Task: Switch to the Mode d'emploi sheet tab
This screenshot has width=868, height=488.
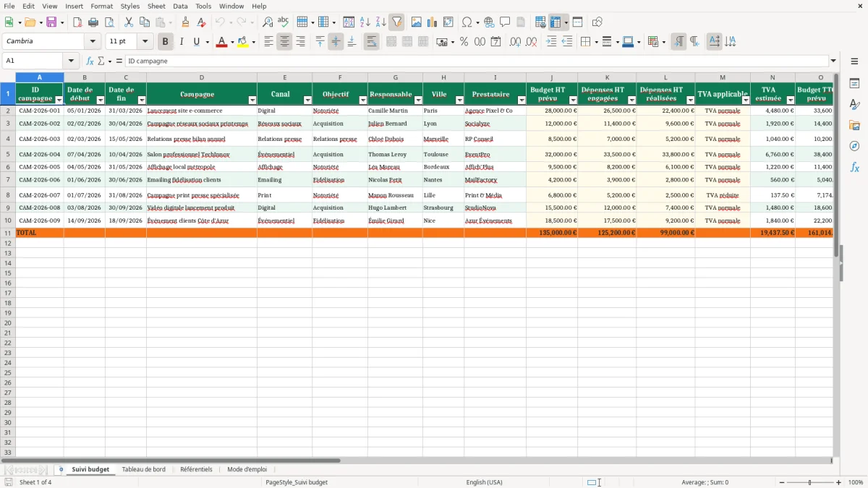Action: point(247,469)
